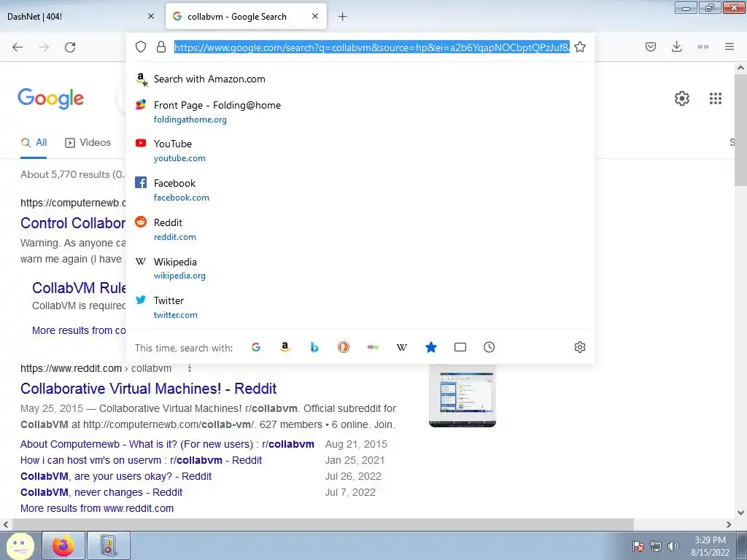Screen dimensions: 747x560
Task: Open the Start menu smiley button
Action: point(18,545)
